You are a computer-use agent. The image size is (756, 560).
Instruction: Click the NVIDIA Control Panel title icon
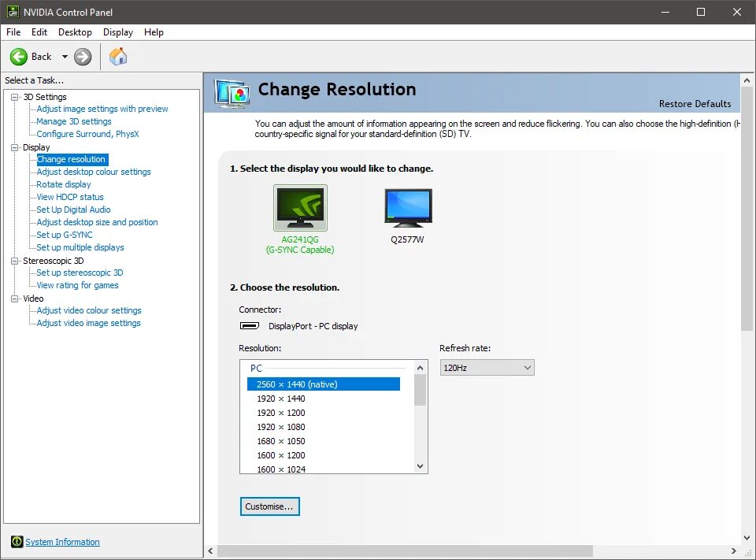13,12
